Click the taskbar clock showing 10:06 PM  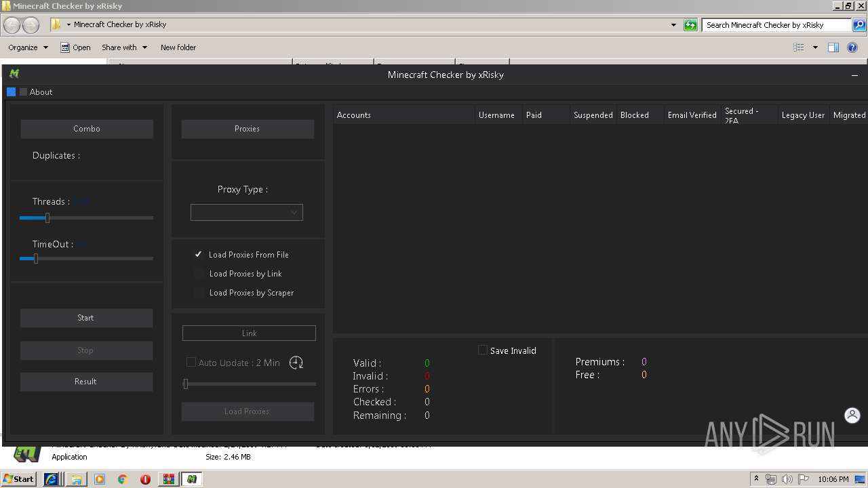click(x=833, y=479)
